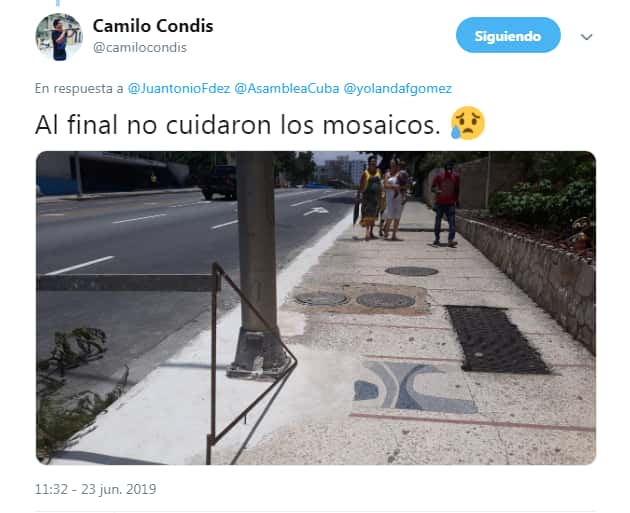Click the mosaic tile in the photo

click(x=414, y=387)
